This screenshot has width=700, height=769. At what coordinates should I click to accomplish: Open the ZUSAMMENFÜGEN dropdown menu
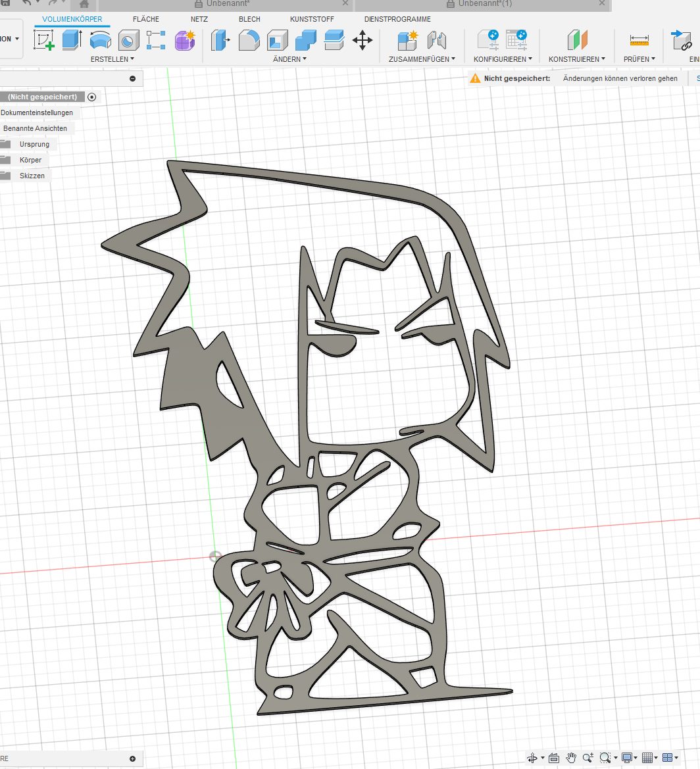pyautogui.click(x=422, y=59)
